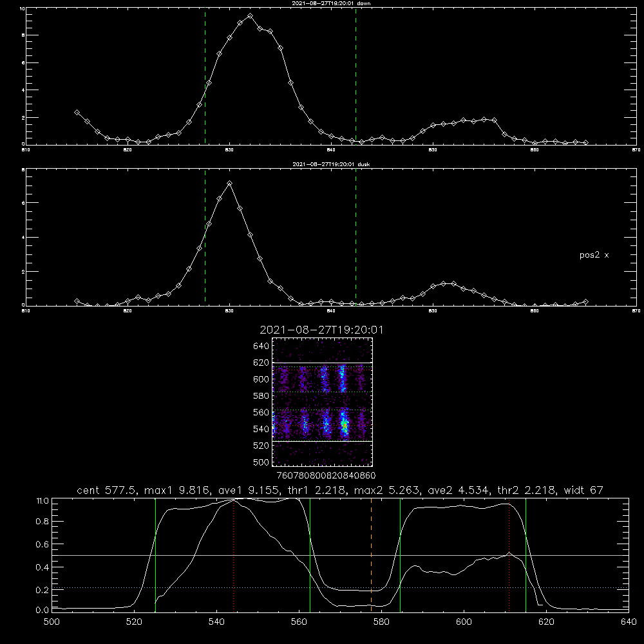The width and height of the screenshot is (644, 644).
Task: Click the y-axis label '0.0' of the bottom plot
Action: point(43,610)
